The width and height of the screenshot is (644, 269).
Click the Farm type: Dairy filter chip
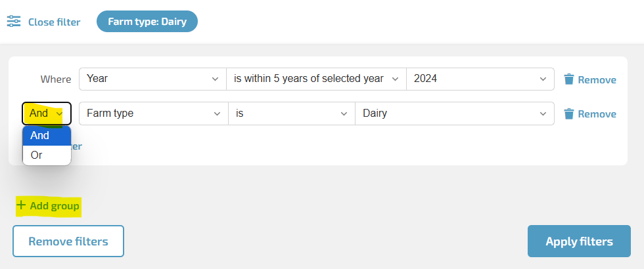[147, 21]
